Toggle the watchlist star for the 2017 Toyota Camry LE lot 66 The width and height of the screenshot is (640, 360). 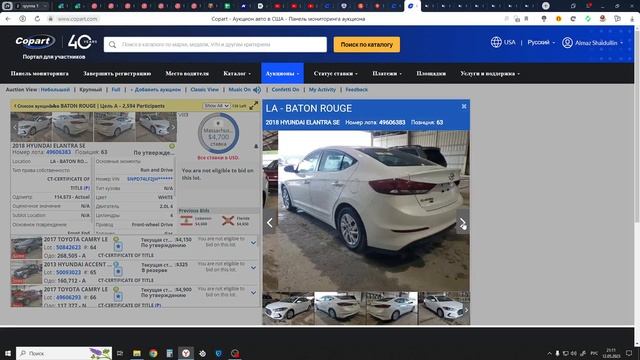tap(118, 297)
